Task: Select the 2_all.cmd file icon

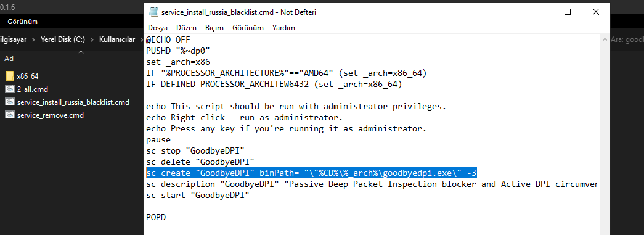Action: pos(10,89)
